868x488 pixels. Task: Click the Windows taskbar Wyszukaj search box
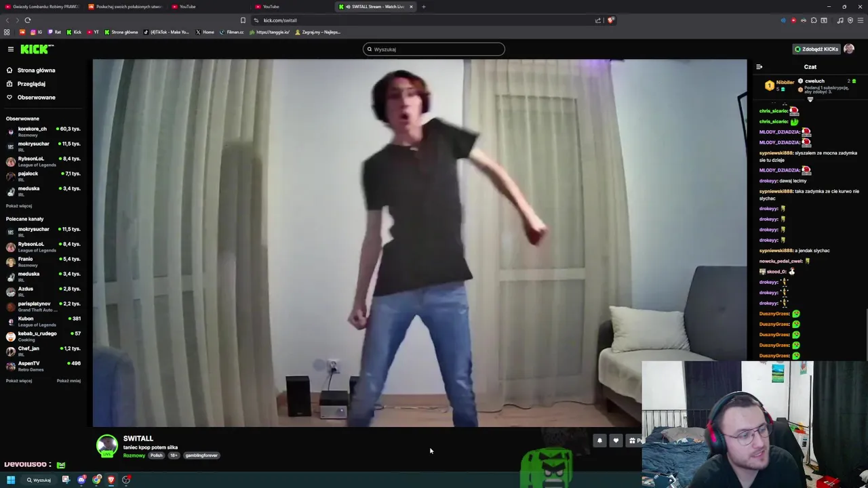click(39, 480)
